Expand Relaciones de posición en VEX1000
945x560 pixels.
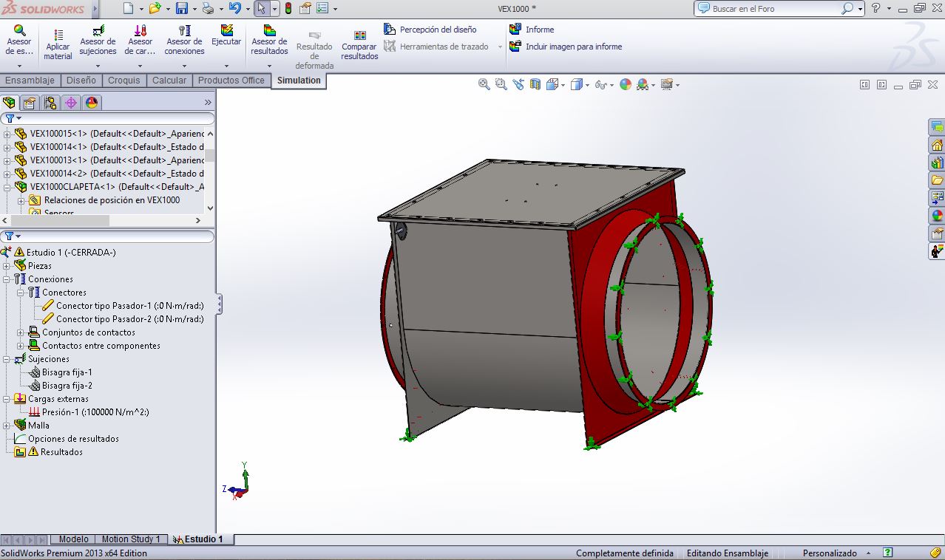(x=21, y=200)
